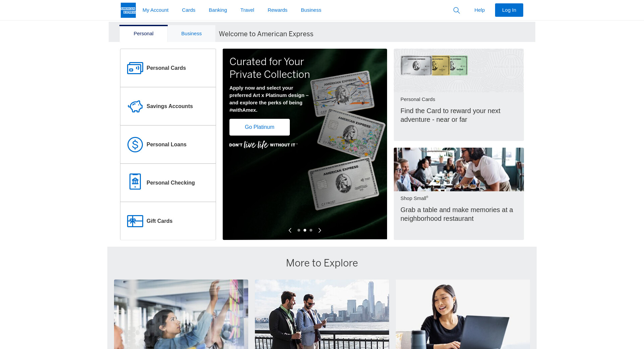Open the Rewards navigation menu

tap(277, 10)
